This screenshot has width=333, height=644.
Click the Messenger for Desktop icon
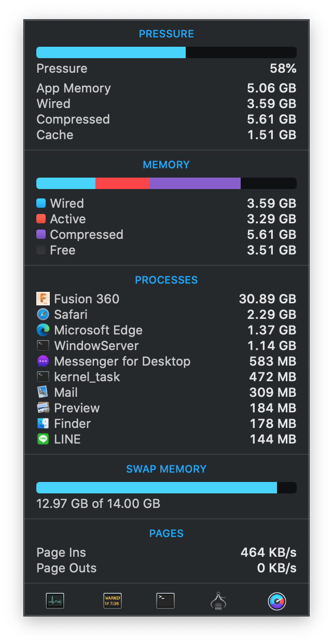tap(43, 361)
